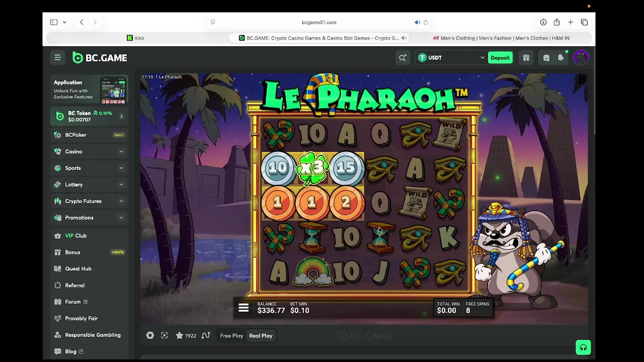
Task: Mute audio via address bar speaker icon
Action: click(x=417, y=22)
